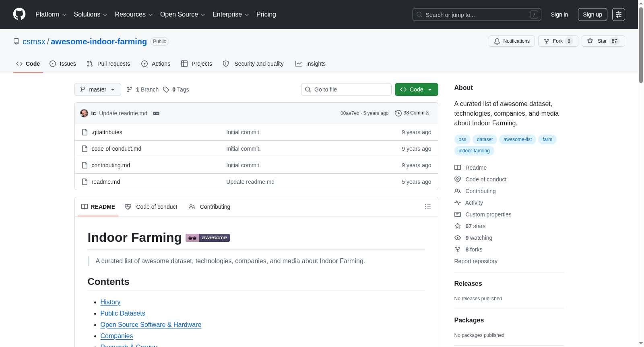
Task: Click the Star count 67
Action: pyautogui.click(x=614, y=41)
